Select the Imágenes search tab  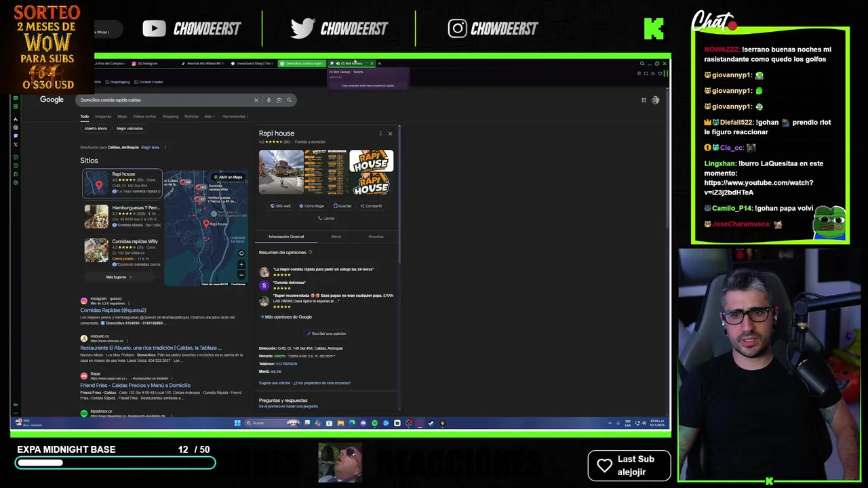coord(103,117)
